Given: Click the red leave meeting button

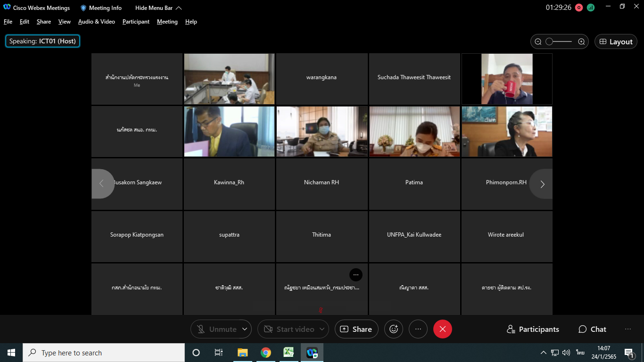Looking at the screenshot, I should click(x=442, y=329).
